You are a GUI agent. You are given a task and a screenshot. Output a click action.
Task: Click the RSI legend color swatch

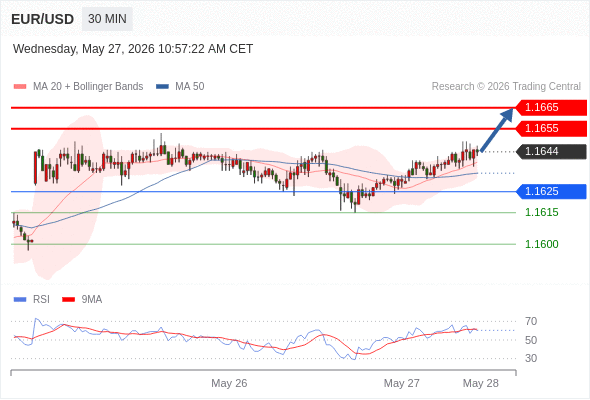coord(20,300)
